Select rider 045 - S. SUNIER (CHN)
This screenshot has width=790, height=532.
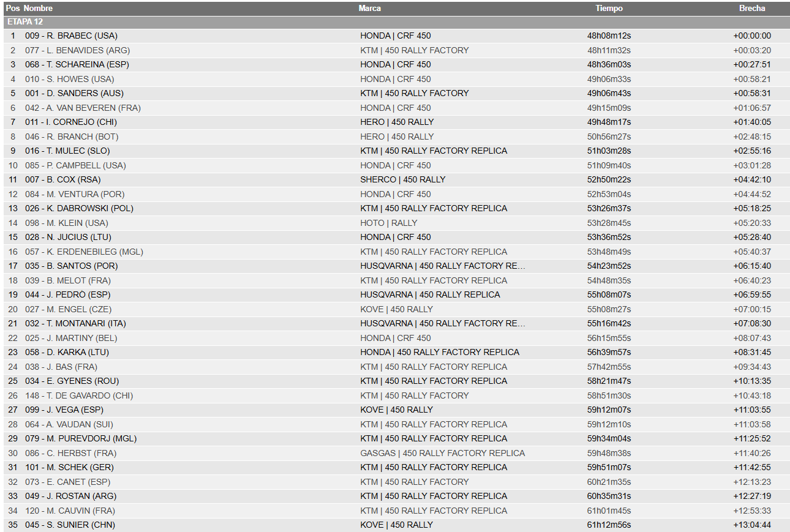click(x=70, y=525)
